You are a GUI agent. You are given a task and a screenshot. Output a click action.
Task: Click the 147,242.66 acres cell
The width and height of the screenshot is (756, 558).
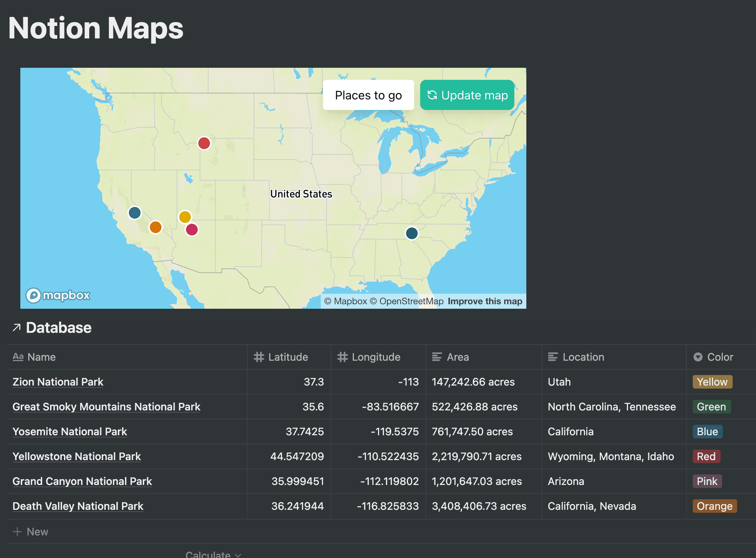pyautogui.click(x=484, y=382)
